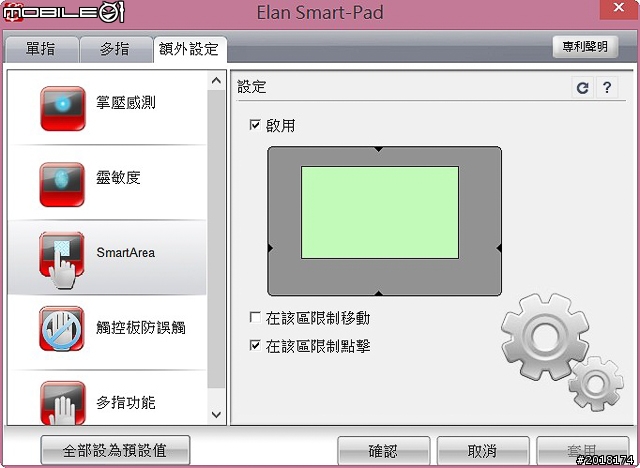Switch to the 多指 tab
Image resolution: width=640 pixels, height=468 pixels.
pos(116,49)
